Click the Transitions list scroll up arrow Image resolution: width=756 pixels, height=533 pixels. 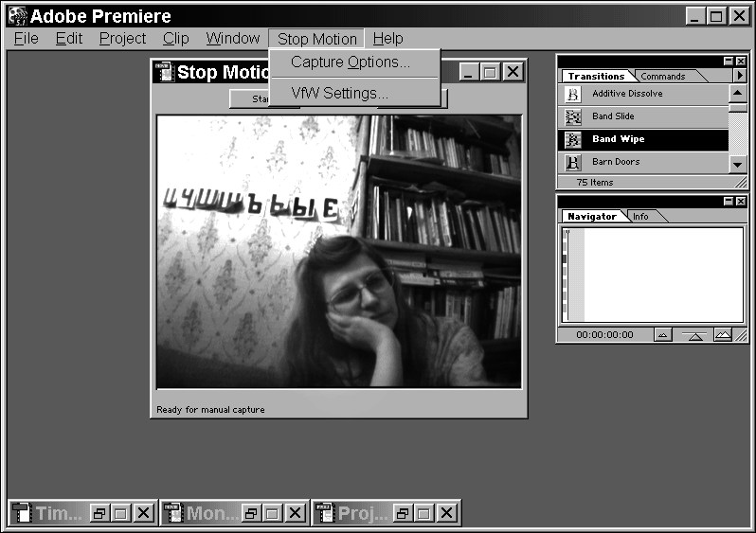tap(738, 93)
